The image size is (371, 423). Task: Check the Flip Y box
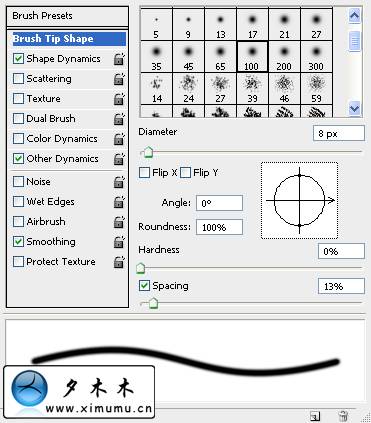(185, 173)
